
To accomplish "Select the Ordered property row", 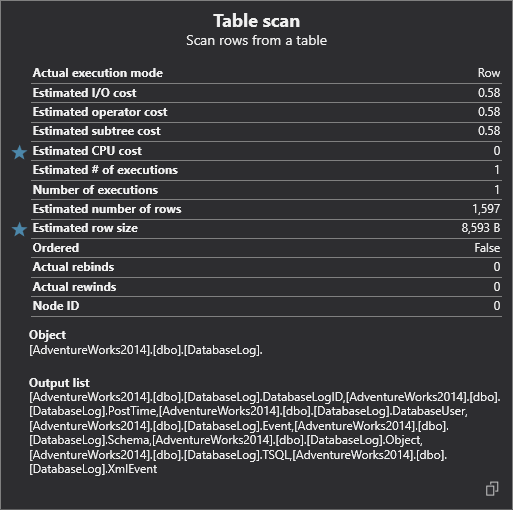I will [266, 248].
